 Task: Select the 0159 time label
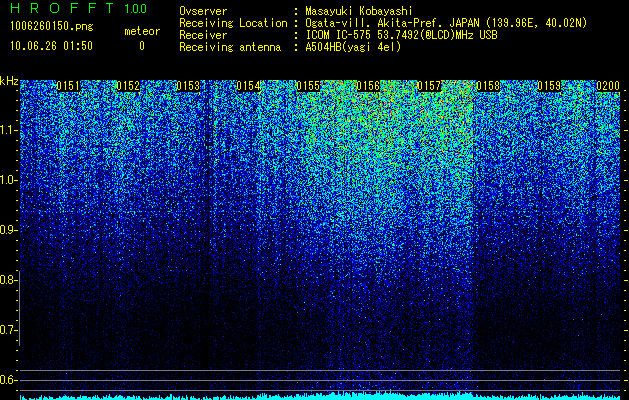click(x=549, y=86)
